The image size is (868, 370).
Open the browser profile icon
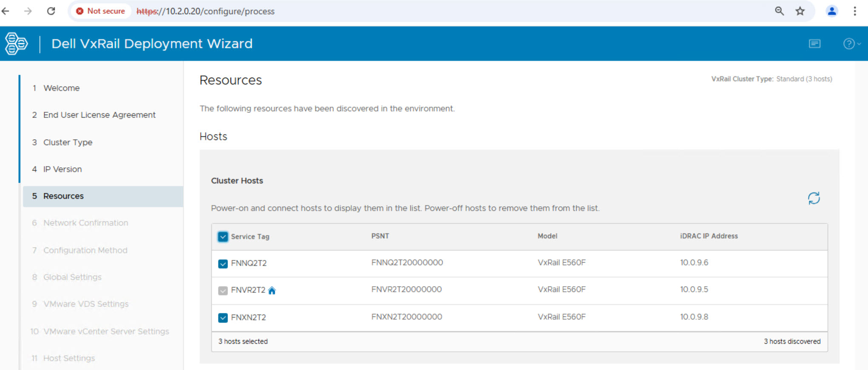click(x=831, y=11)
